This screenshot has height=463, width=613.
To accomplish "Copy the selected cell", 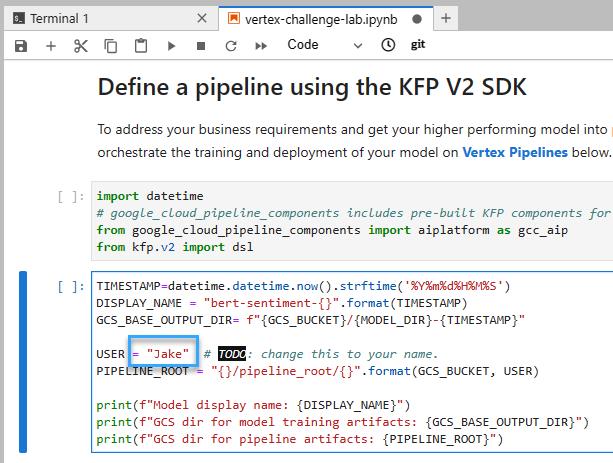I will [x=111, y=46].
